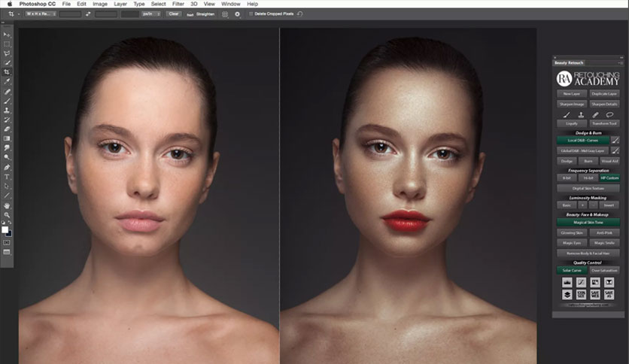Viewport: 629px width, 364px height.
Task: Reset the crop with the undo arrow icon
Action: click(299, 14)
